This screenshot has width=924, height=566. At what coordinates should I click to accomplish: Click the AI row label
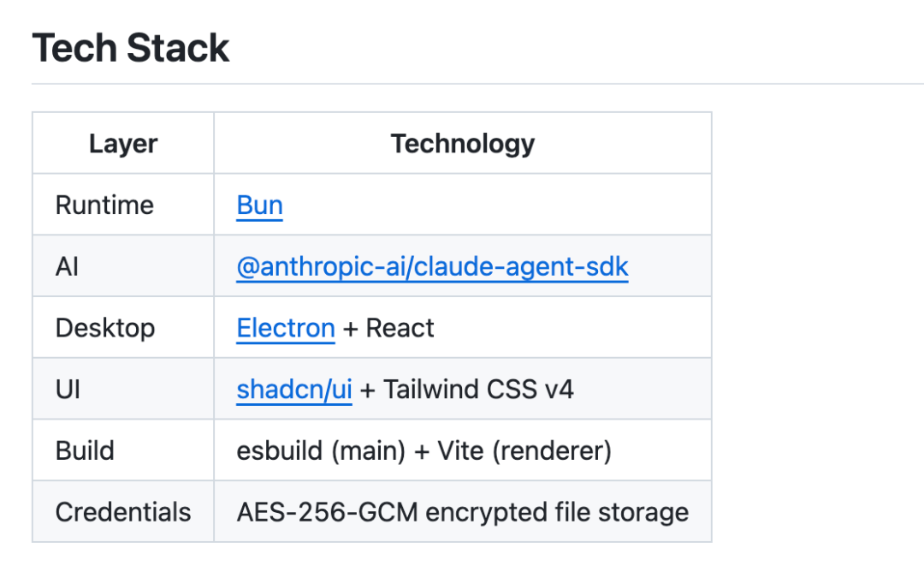click(67, 267)
